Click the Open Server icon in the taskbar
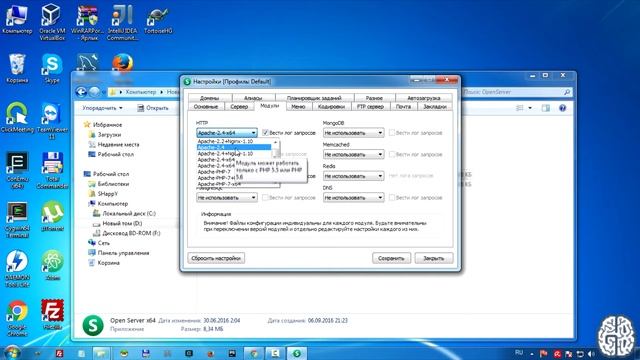The height and width of the screenshot is (360, 640). (297, 353)
